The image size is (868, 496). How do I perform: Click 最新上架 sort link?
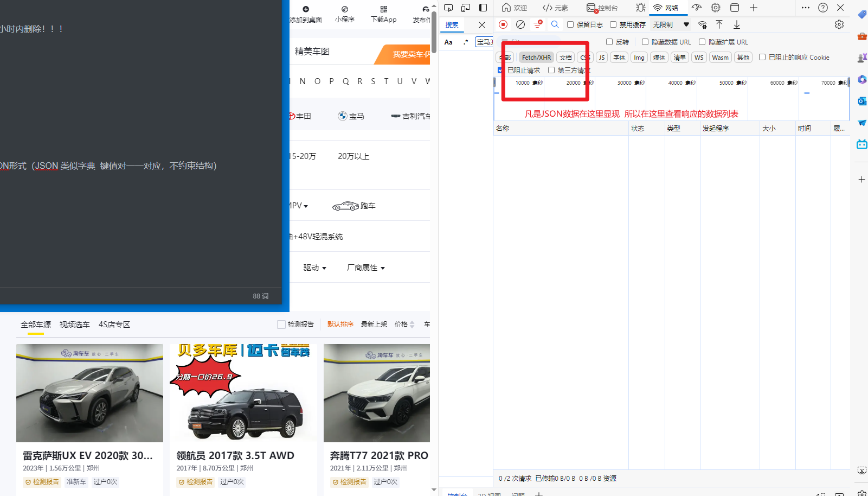(374, 325)
